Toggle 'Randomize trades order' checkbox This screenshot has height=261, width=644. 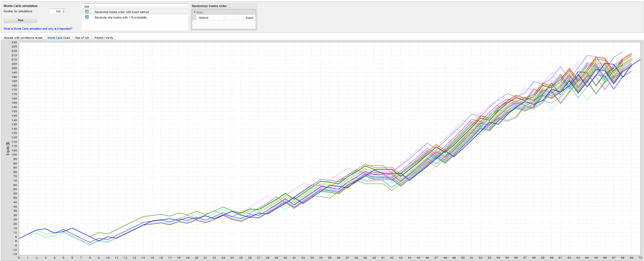click(x=87, y=12)
